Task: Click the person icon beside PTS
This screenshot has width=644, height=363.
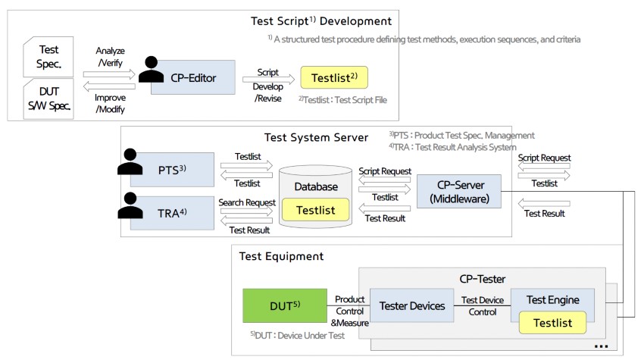Action: [x=130, y=161]
